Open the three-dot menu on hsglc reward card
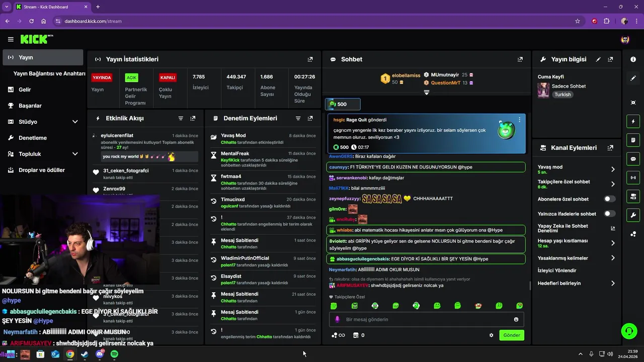Screen dimensions: 644x362 pos(519,120)
